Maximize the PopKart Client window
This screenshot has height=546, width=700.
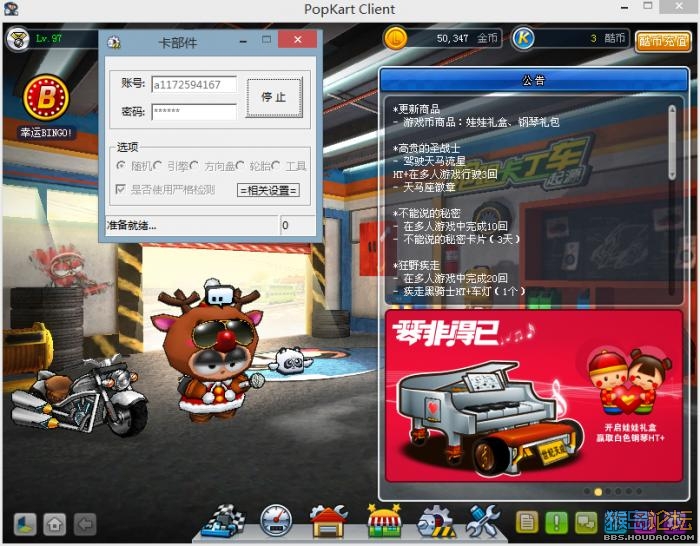point(648,6)
